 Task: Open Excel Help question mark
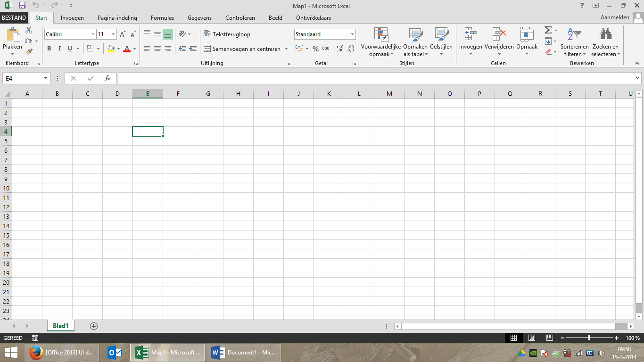point(582,6)
